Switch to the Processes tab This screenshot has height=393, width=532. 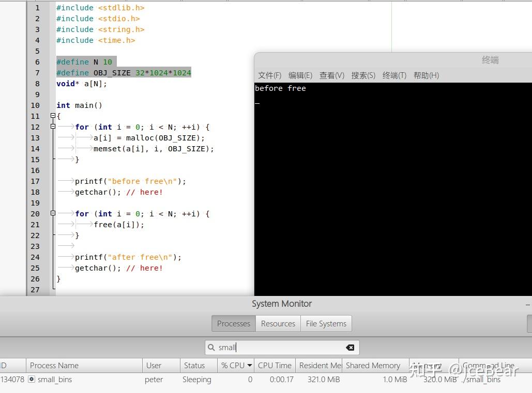pos(234,324)
